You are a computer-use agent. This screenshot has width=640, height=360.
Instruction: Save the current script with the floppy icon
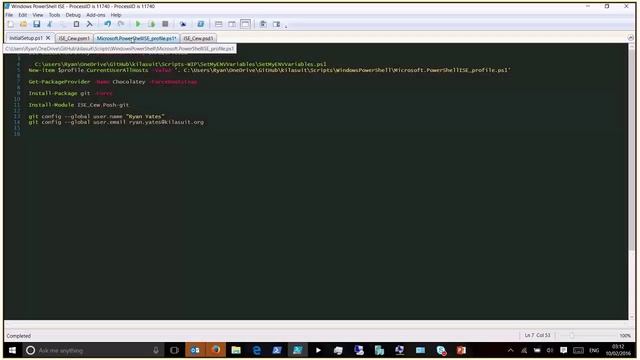[x=37, y=24]
